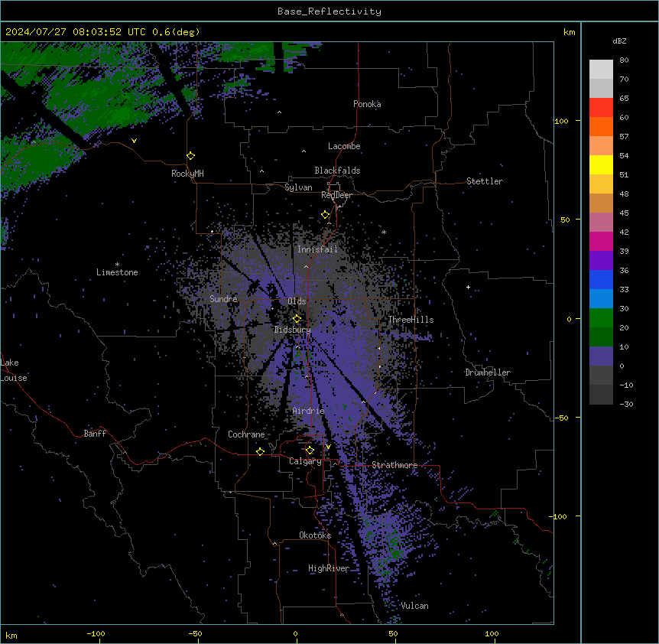Image resolution: width=659 pixels, height=644 pixels.
Task: Click the ThreeHills city label
Action: (x=411, y=320)
